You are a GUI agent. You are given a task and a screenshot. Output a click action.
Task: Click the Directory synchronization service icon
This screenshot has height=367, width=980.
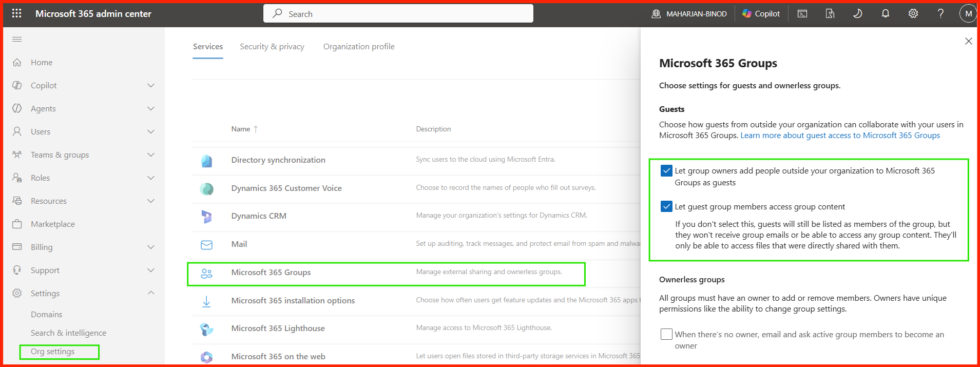tap(206, 161)
